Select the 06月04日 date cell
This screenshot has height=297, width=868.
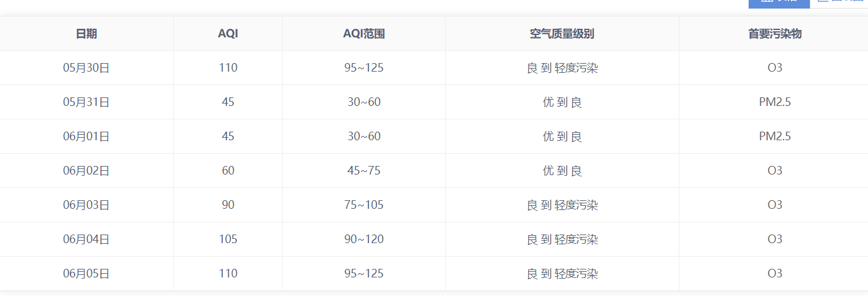(x=86, y=239)
